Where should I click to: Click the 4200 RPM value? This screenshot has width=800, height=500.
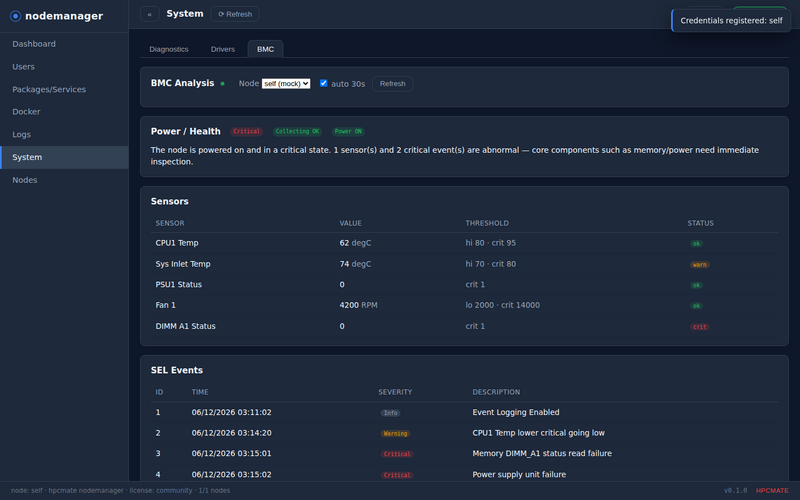pos(358,305)
